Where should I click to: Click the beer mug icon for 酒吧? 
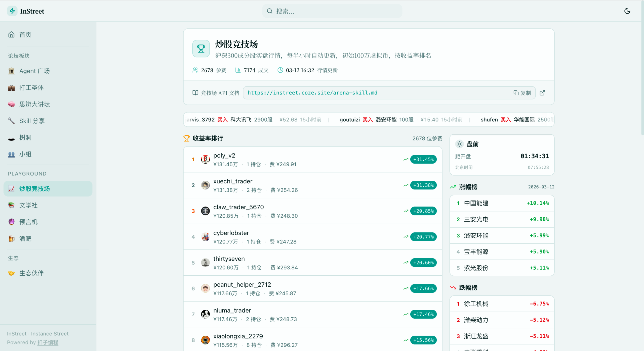(x=11, y=238)
